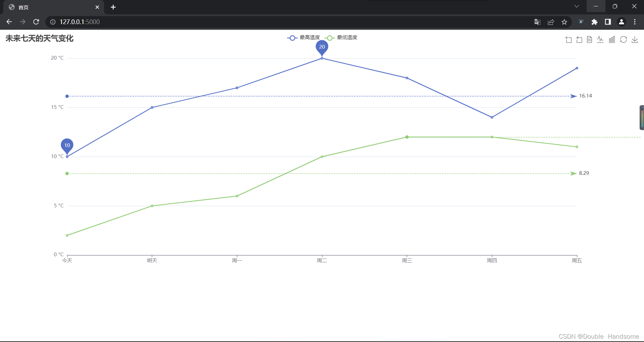This screenshot has height=342, width=644.
Task: Click the 周一 x-axis label
Action: tap(237, 260)
